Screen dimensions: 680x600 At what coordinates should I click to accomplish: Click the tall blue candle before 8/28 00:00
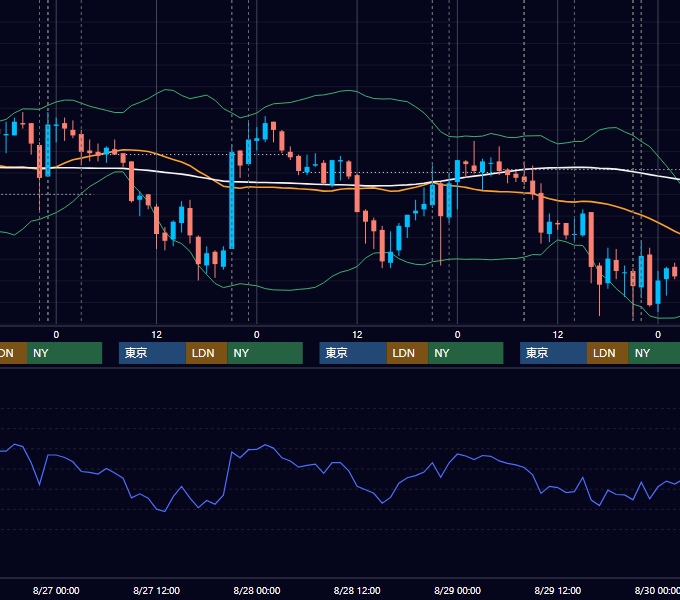pyautogui.click(x=232, y=200)
